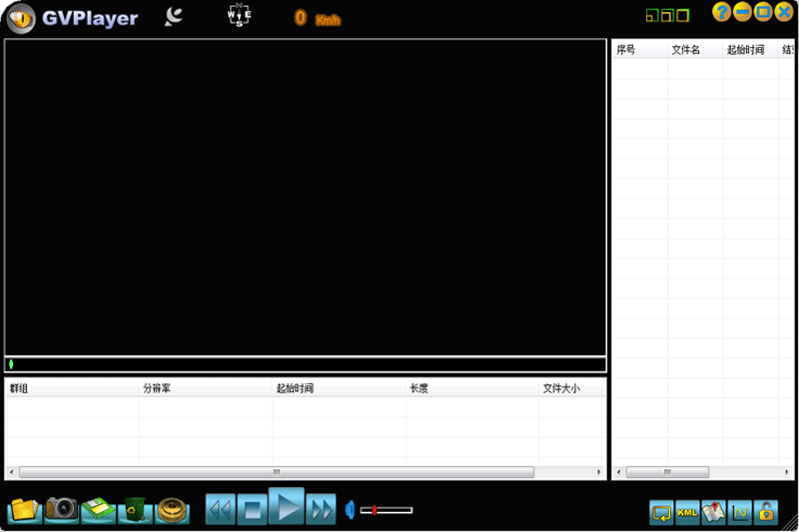799x532 pixels.
Task: Sort by 分辨率 column header
Action: tap(205, 388)
